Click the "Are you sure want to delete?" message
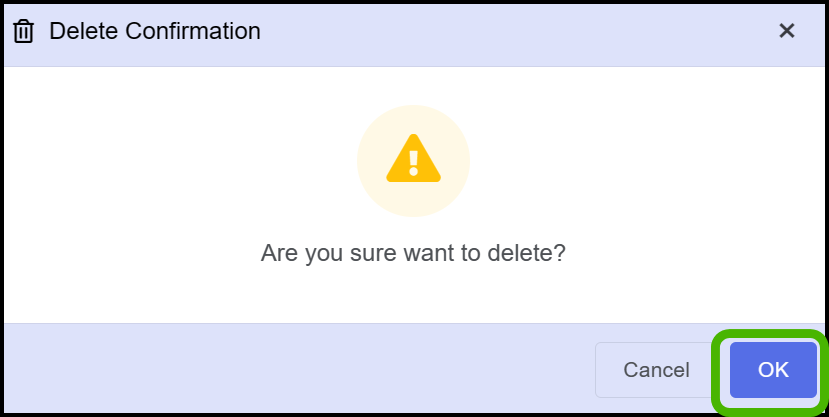The width and height of the screenshot is (829, 417). [x=413, y=253]
